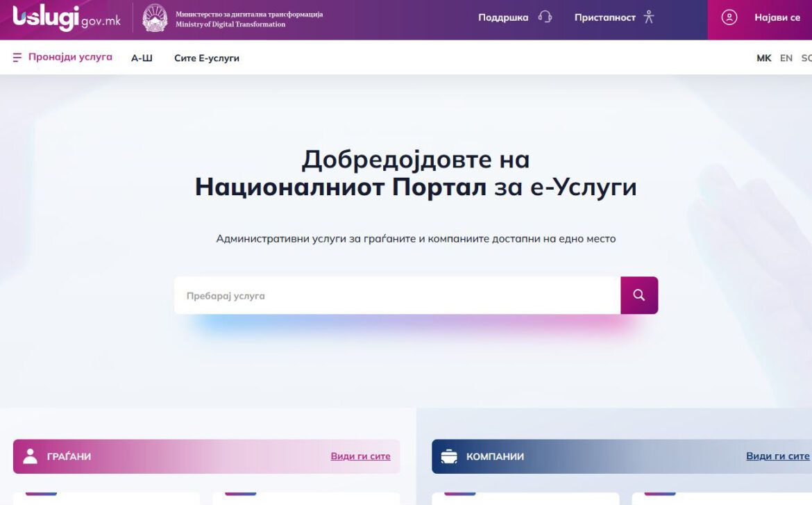This screenshot has width=812, height=505.
Task: Focus the Пребарај услуга search field
Action: coord(397,296)
